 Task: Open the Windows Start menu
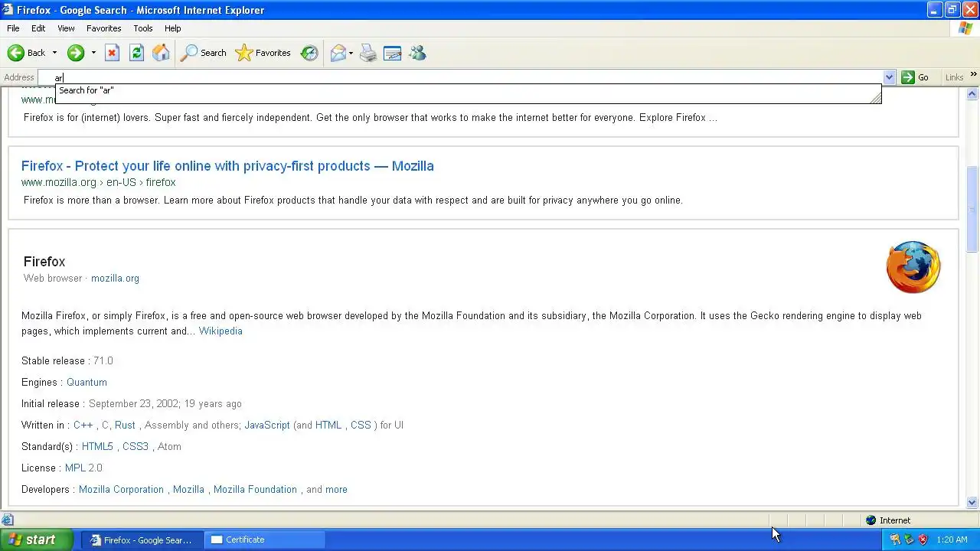[x=37, y=540]
